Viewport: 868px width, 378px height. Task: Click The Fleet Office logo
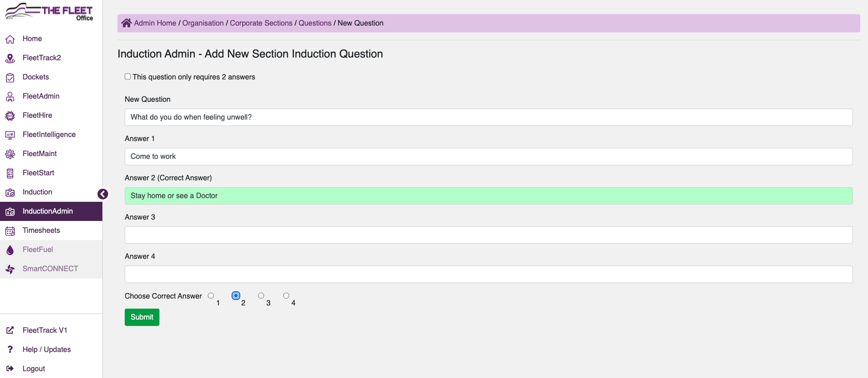pos(49,11)
